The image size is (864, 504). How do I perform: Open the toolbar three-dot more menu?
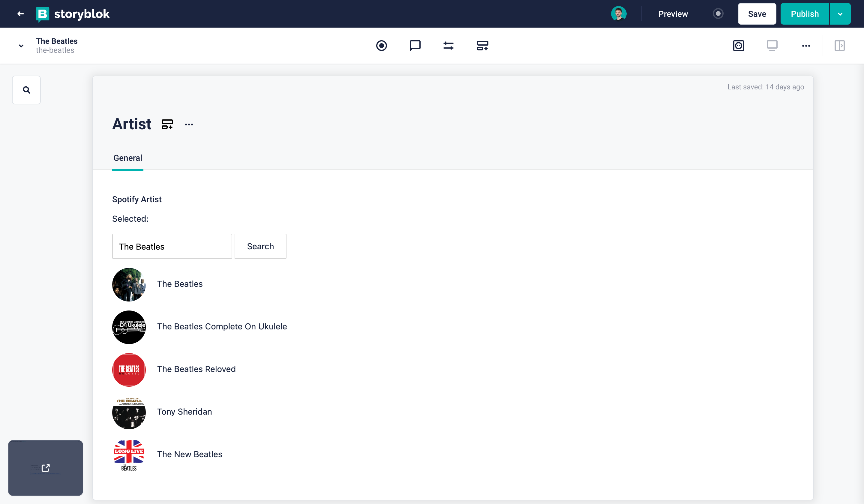pyautogui.click(x=806, y=46)
